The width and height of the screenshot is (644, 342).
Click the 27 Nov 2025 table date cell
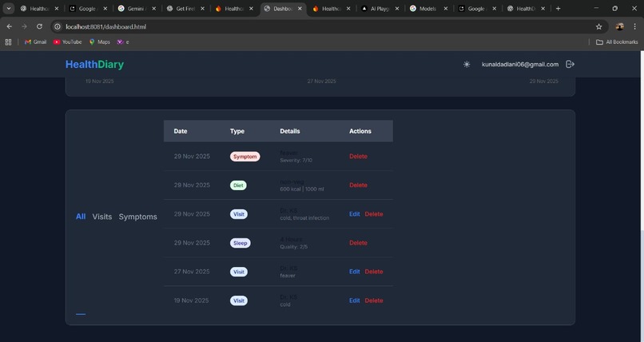click(192, 272)
